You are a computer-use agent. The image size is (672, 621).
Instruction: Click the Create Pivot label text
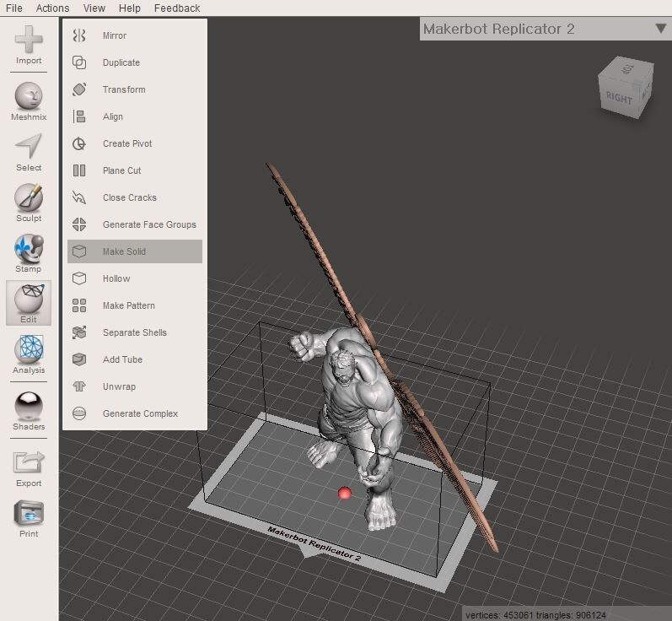coord(127,143)
